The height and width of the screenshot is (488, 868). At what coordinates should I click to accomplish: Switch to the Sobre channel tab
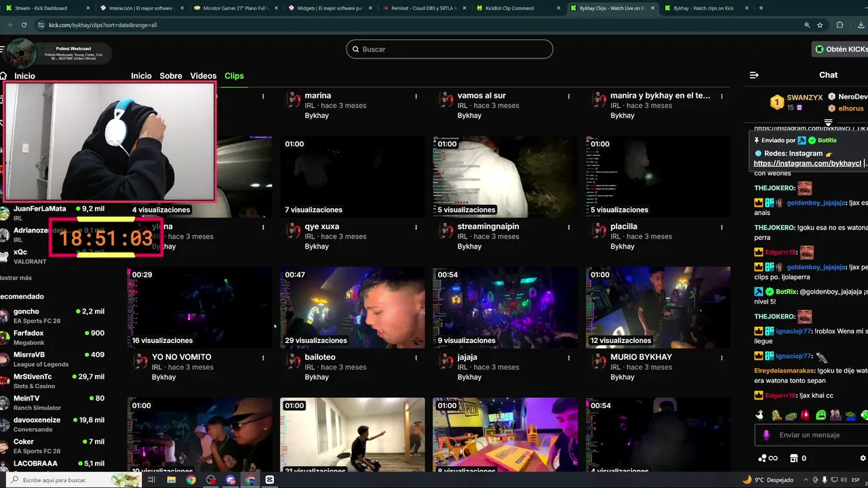(x=171, y=76)
